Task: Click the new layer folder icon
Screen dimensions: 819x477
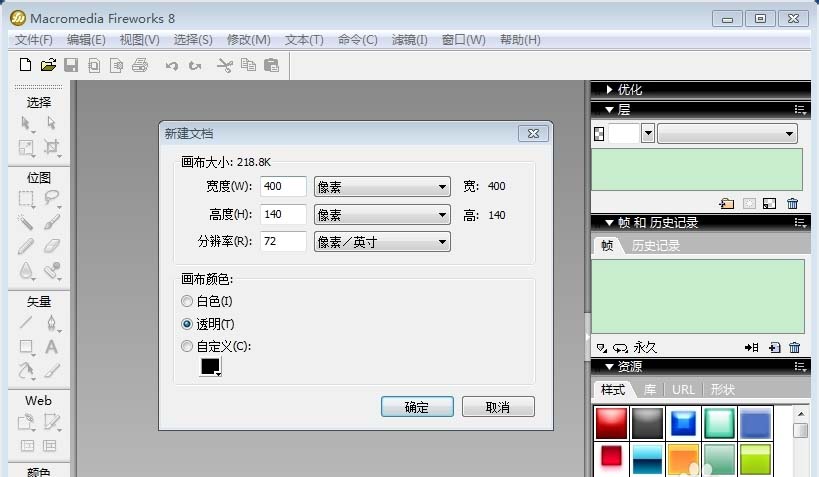Action: pos(727,204)
